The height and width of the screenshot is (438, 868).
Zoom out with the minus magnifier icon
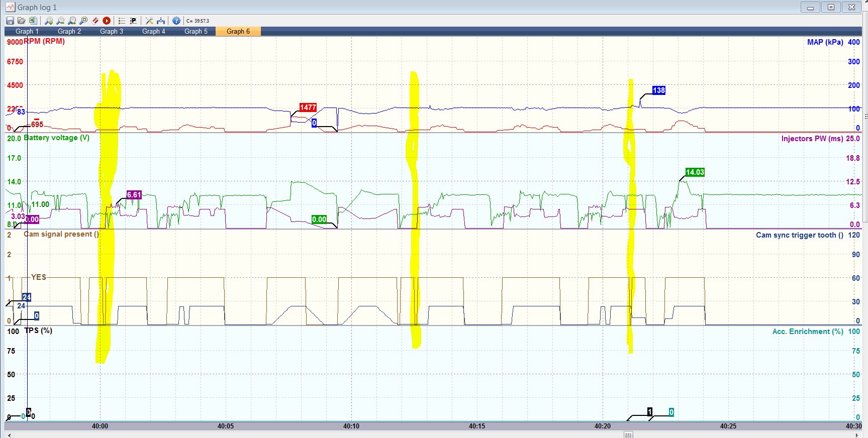pos(60,21)
